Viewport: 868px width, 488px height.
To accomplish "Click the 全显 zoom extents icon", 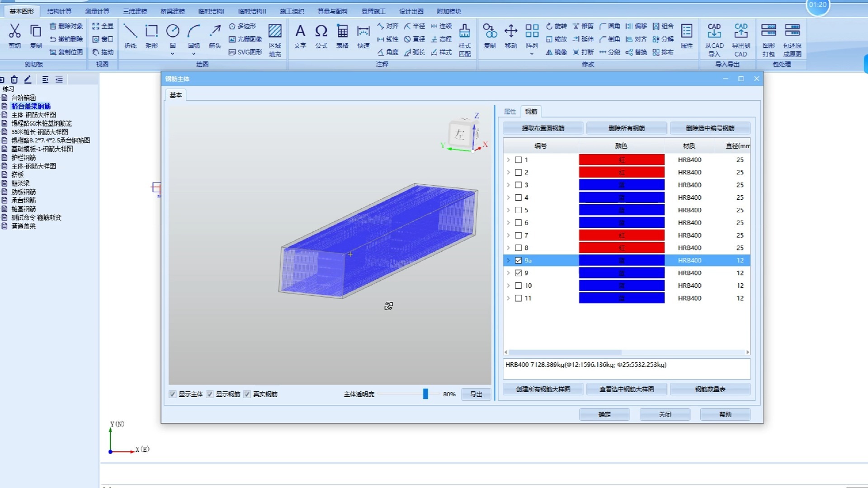I will click(x=103, y=26).
